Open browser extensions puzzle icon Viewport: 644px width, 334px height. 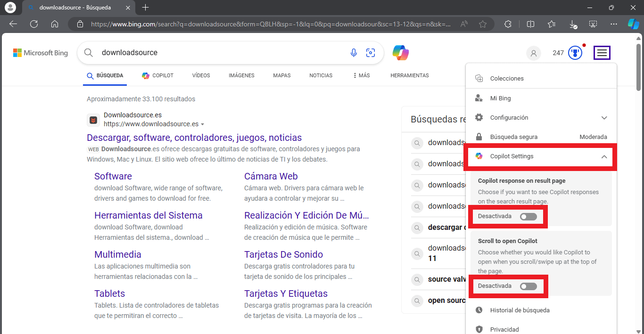pyautogui.click(x=508, y=24)
